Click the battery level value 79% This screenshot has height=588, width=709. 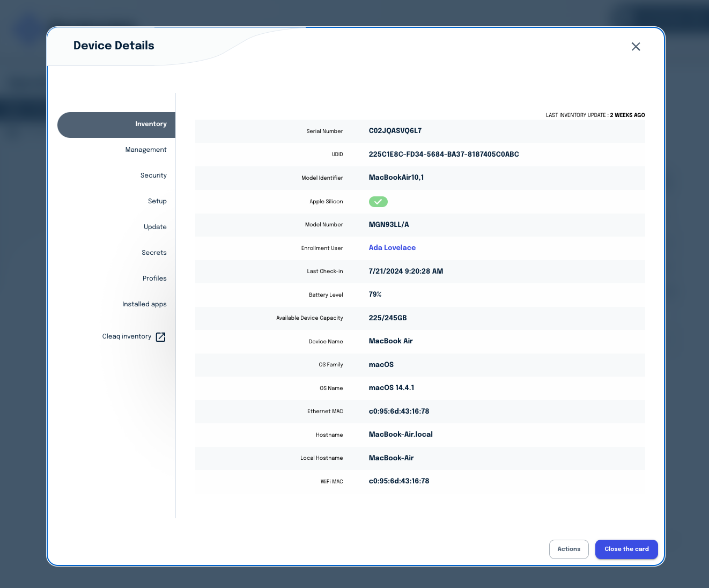(375, 295)
